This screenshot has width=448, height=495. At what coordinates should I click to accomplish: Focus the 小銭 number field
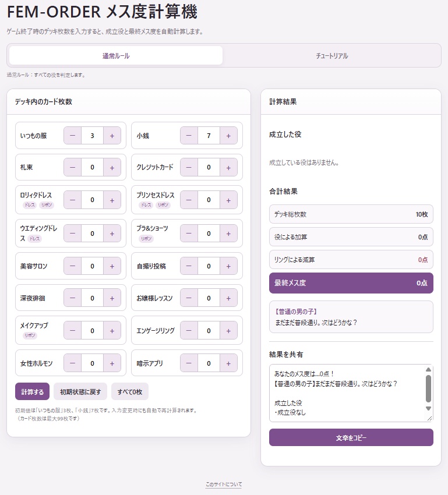pos(209,136)
